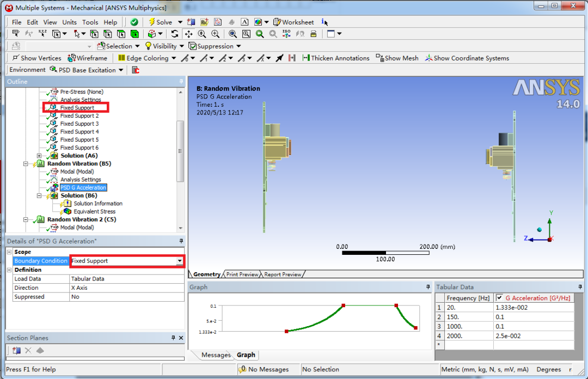Toggle Thicken Annotations
This screenshot has height=379, width=588.
click(x=336, y=58)
